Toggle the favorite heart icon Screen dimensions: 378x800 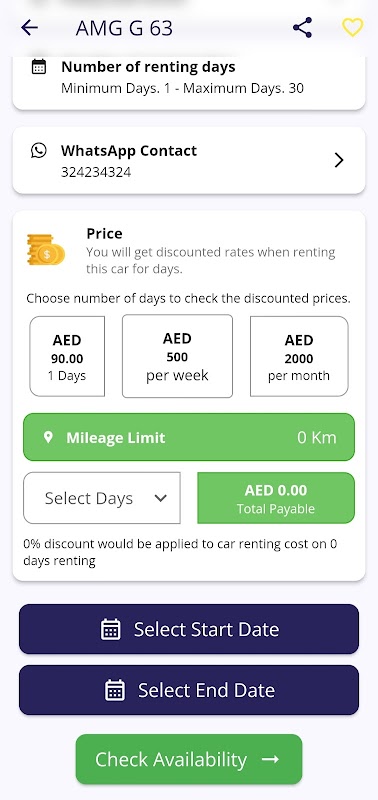click(x=352, y=28)
